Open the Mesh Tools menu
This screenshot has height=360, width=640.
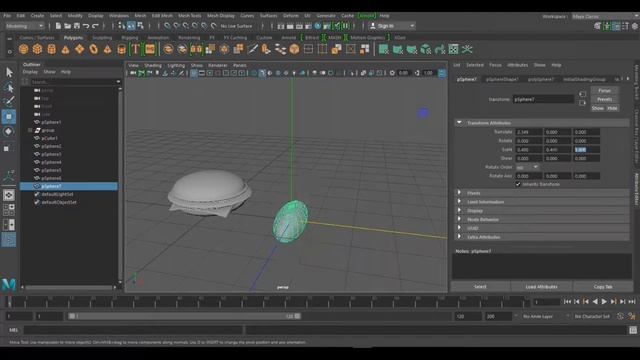(x=189, y=16)
